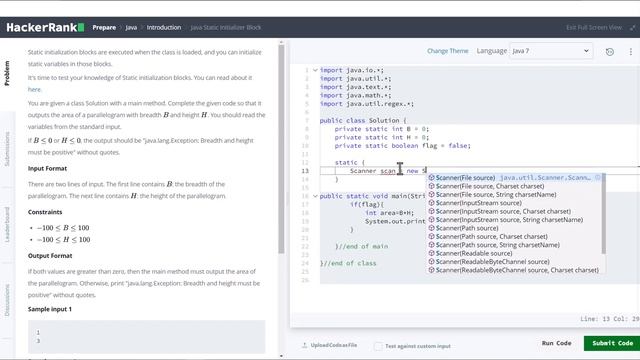Open the Introduction breadcrumb item

[x=164, y=27]
